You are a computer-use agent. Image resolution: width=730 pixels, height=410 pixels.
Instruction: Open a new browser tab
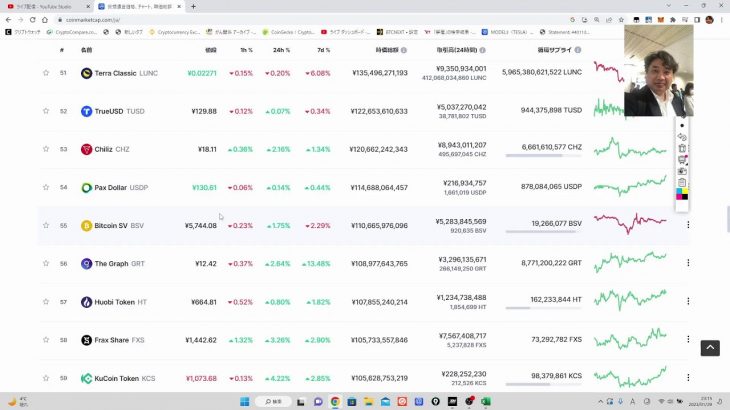[193, 7]
